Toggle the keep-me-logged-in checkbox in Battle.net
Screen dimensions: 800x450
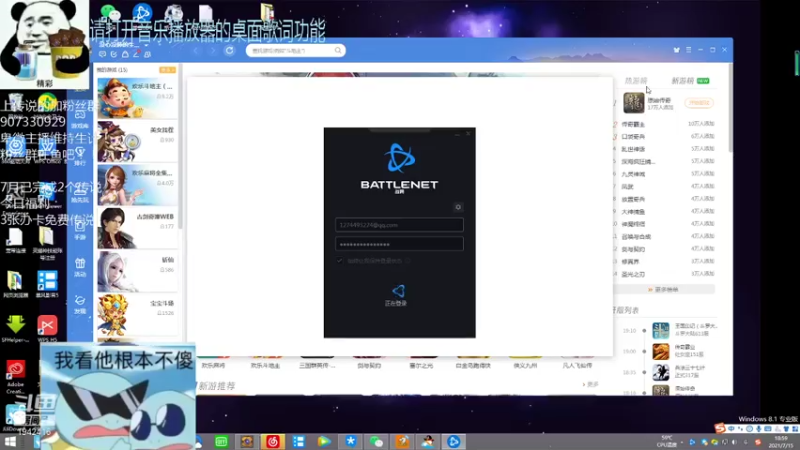pyautogui.click(x=340, y=261)
